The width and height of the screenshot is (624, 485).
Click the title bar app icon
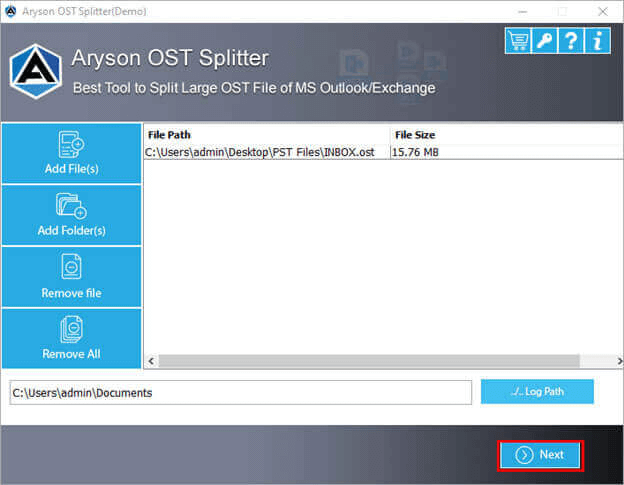coord(11,12)
